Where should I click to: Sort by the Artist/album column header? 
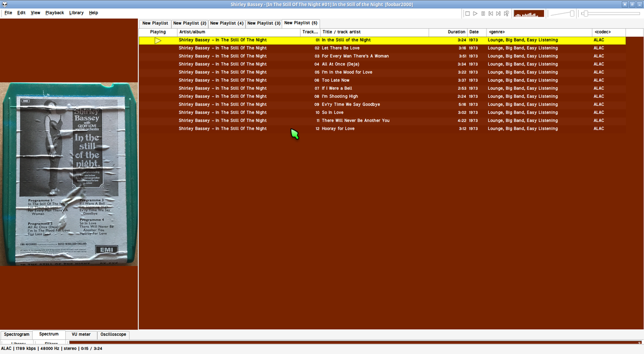tap(239, 32)
